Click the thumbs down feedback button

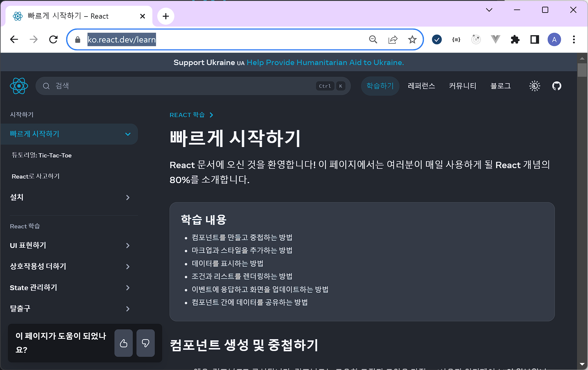(146, 343)
